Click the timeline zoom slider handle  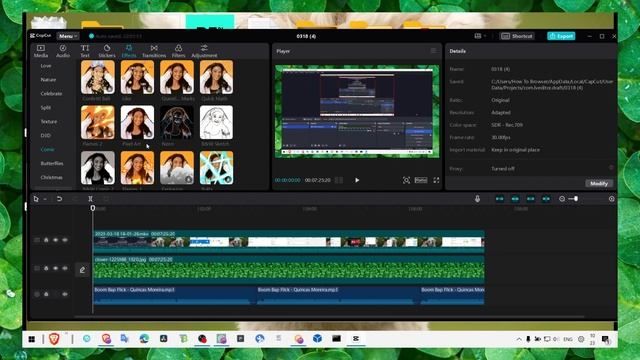point(576,199)
